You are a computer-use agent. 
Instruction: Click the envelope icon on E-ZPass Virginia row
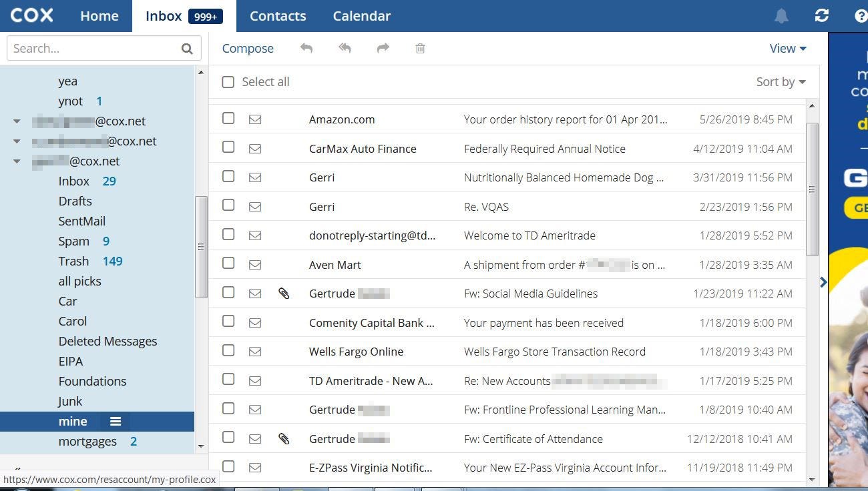255,468
